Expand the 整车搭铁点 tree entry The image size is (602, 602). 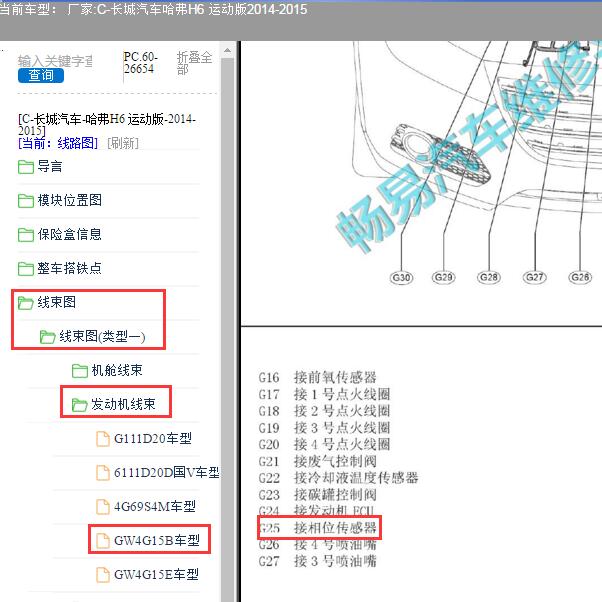pos(69,268)
